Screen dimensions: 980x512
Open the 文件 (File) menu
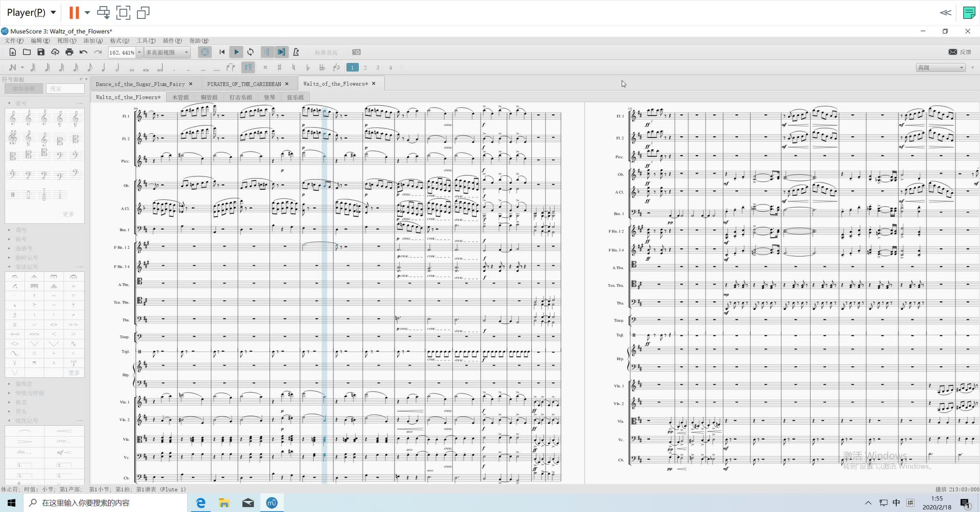point(14,41)
